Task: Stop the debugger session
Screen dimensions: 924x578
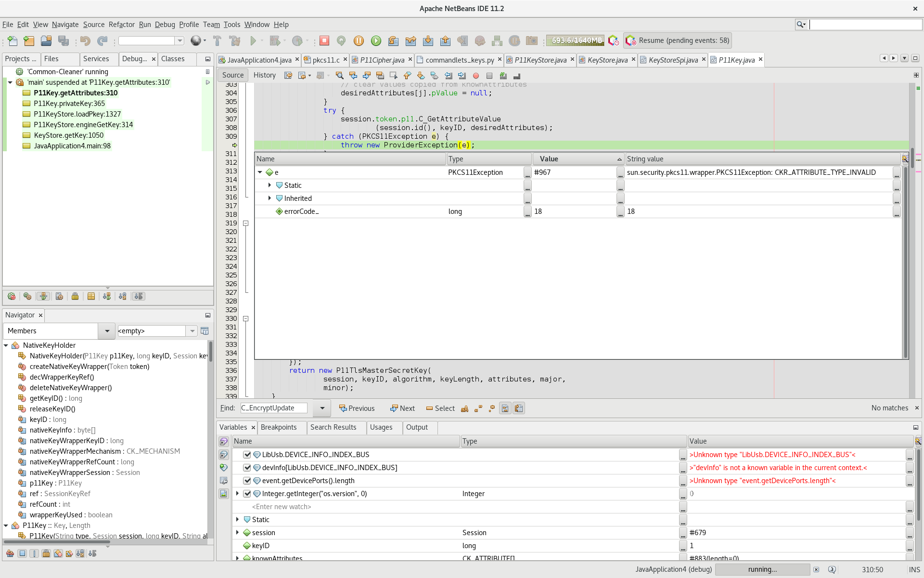Action: (x=325, y=40)
